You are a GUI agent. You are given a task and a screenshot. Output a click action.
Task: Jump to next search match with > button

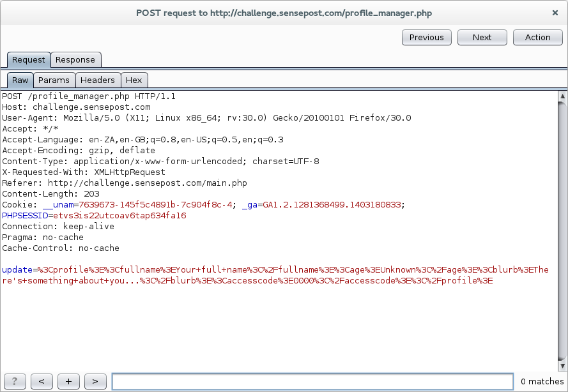(95, 381)
